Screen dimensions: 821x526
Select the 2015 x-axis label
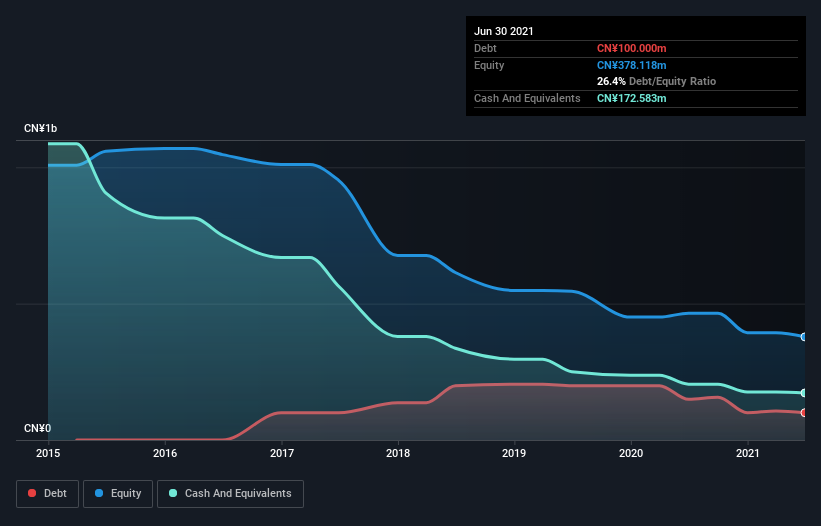tap(48, 453)
